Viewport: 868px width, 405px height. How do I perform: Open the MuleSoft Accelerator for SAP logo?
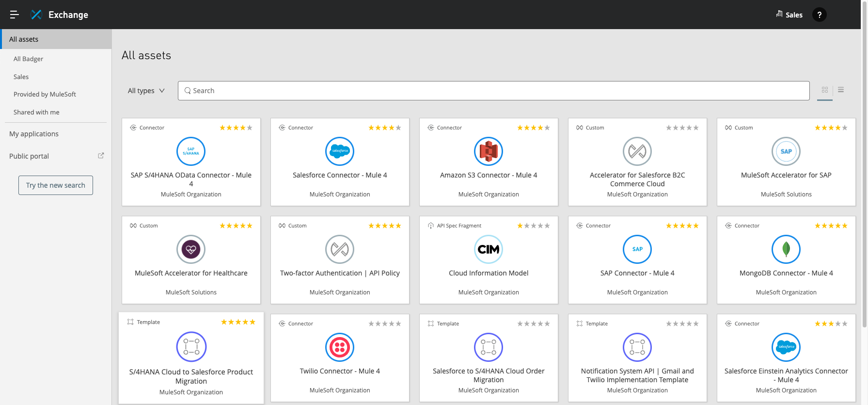coord(786,151)
